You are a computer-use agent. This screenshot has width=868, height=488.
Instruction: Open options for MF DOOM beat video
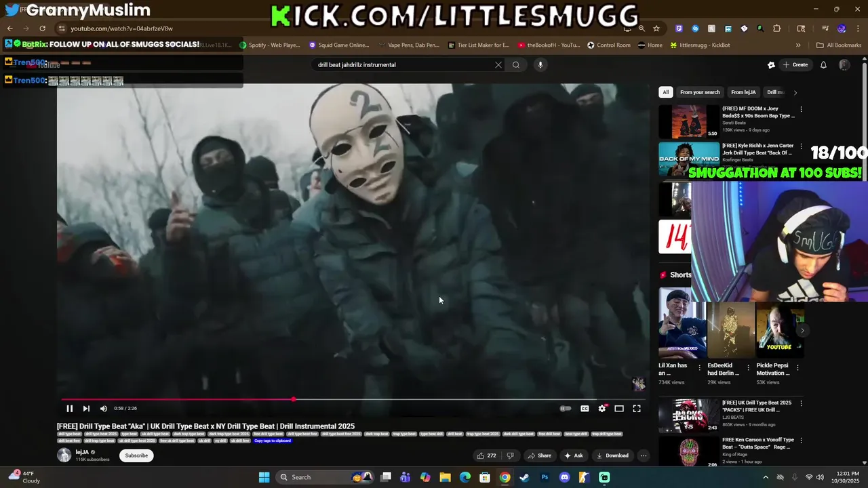(801, 109)
